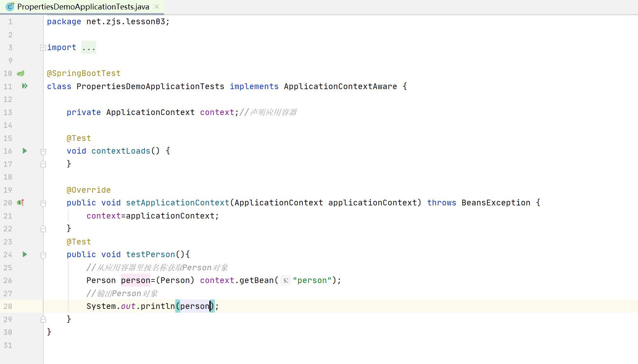Click the "person" string literal
The image size is (638, 364).
pyautogui.click(x=312, y=280)
